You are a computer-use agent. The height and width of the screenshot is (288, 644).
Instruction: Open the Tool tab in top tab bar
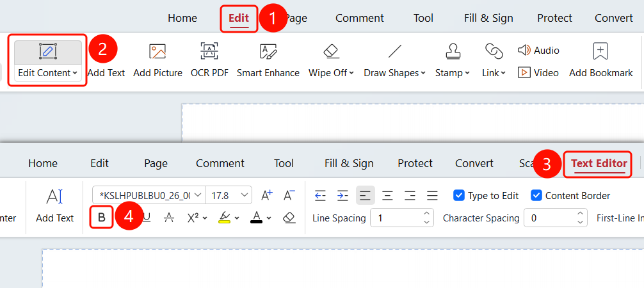point(423,18)
